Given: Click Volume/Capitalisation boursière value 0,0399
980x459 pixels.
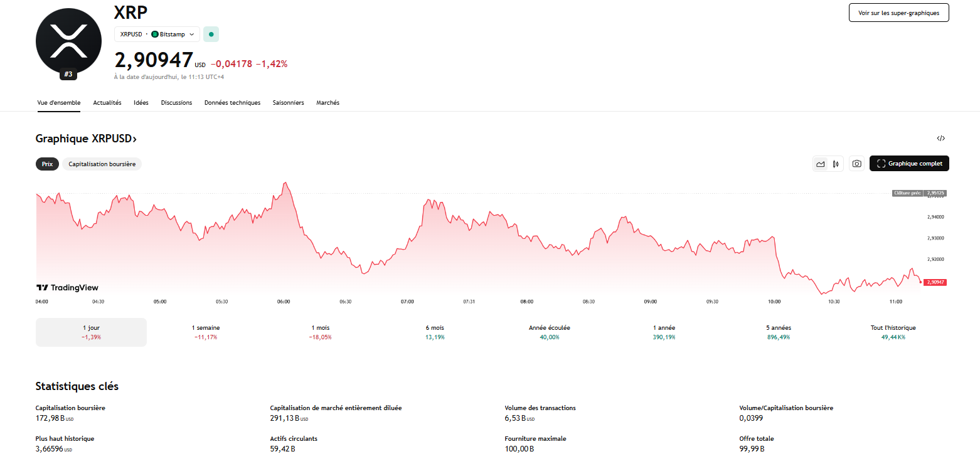Looking at the screenshot, I should pos(750,418).
